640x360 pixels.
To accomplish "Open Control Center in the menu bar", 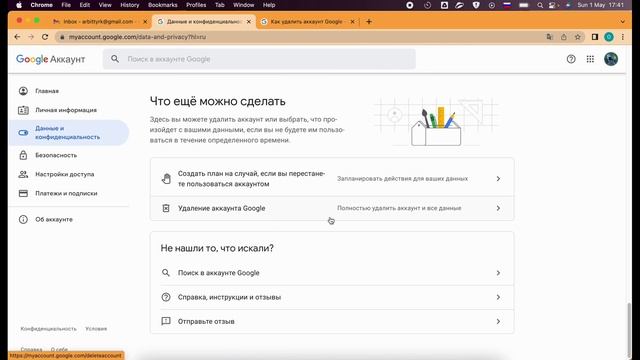I will click(552, 5).
